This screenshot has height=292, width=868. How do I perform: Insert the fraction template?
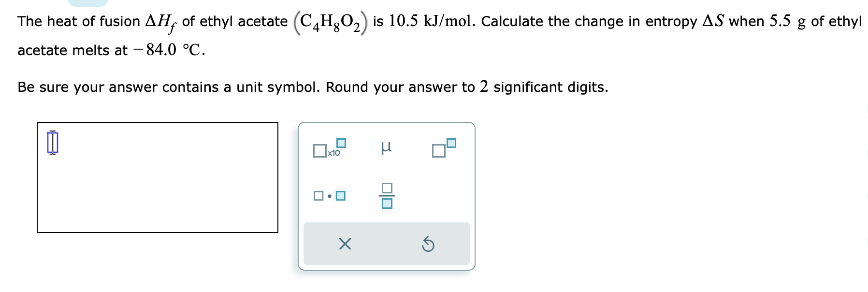(387, 197)
